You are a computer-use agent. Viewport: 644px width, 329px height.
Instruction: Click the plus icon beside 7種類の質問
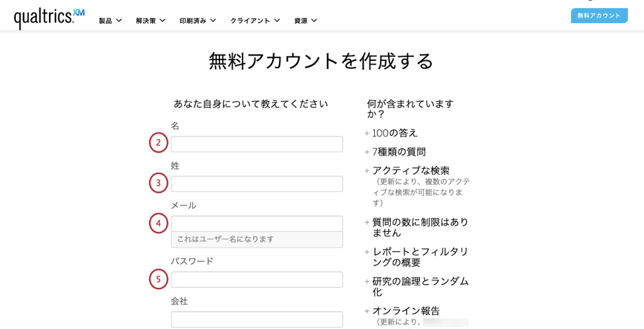click(x=367, y=152)
